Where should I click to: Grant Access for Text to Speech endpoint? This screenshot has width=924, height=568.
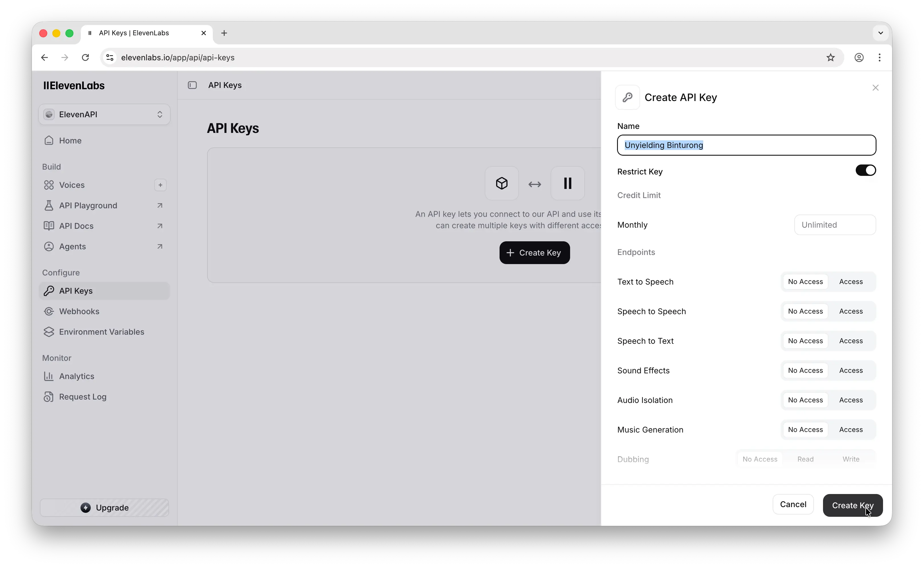pos(851,281)
